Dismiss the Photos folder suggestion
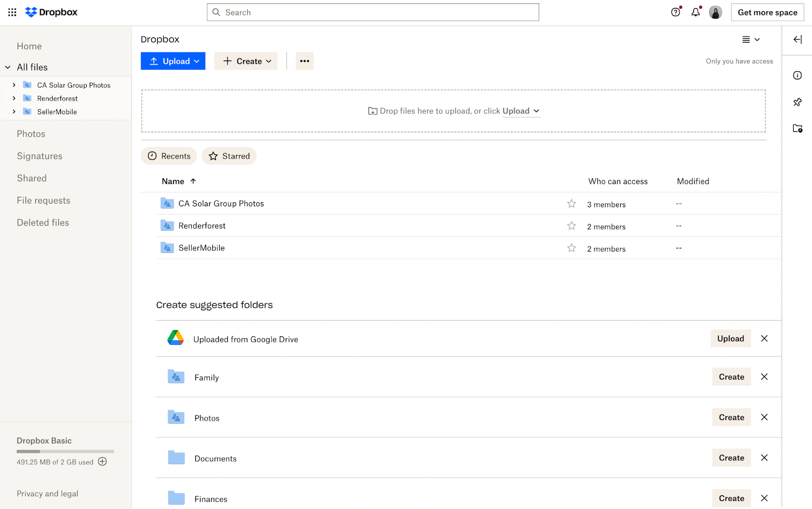This screenshot has height=509, width=812. pyautogui.click(x=764, y=417)
